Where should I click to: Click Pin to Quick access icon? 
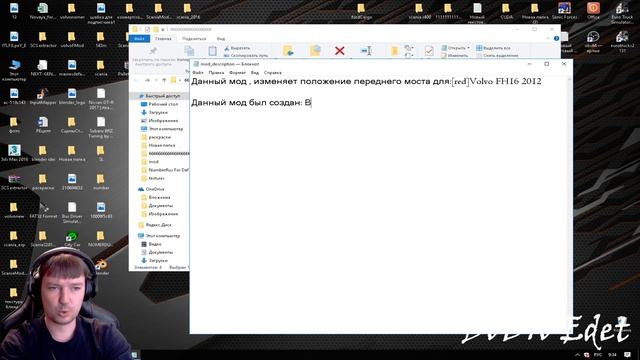coord(153,51)
